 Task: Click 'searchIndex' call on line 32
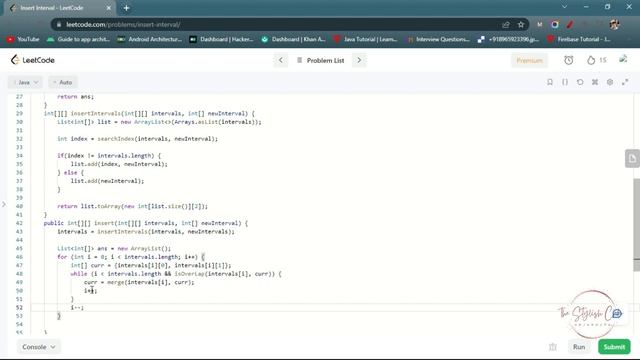(116, 139)
